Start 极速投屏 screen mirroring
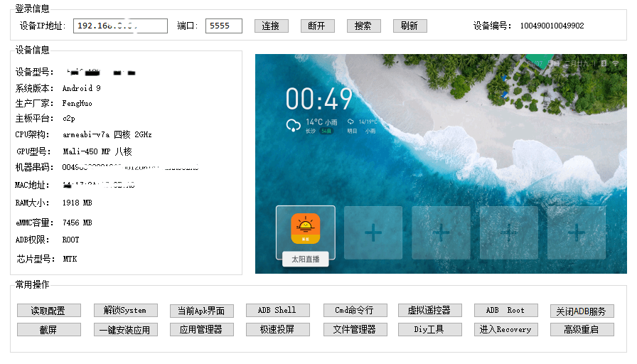637x364 pixels. click(x=277, y=330)
